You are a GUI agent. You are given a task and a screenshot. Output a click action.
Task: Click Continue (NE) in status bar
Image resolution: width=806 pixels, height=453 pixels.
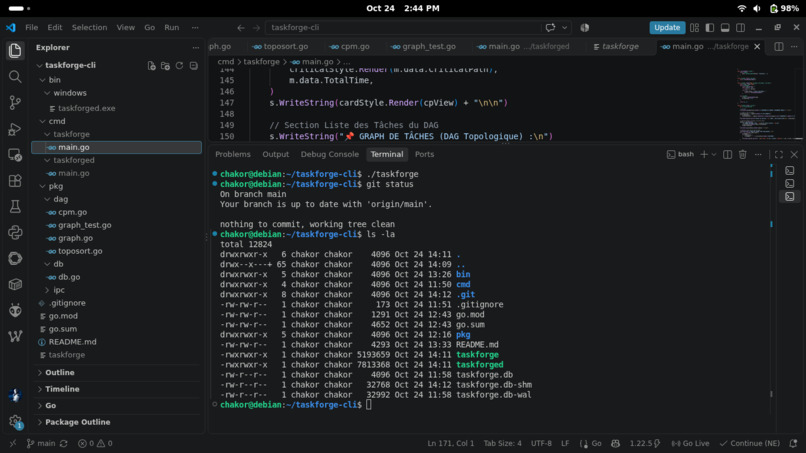(x=750, y=443)
